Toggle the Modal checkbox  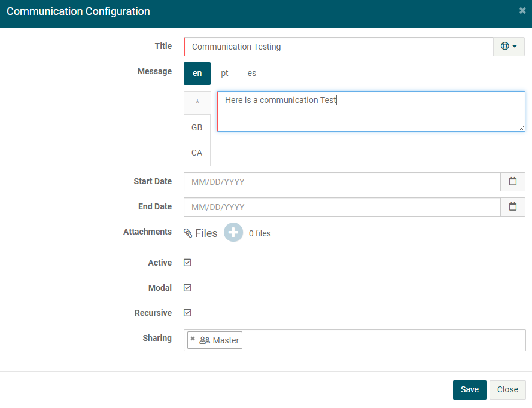coord(187,288)
